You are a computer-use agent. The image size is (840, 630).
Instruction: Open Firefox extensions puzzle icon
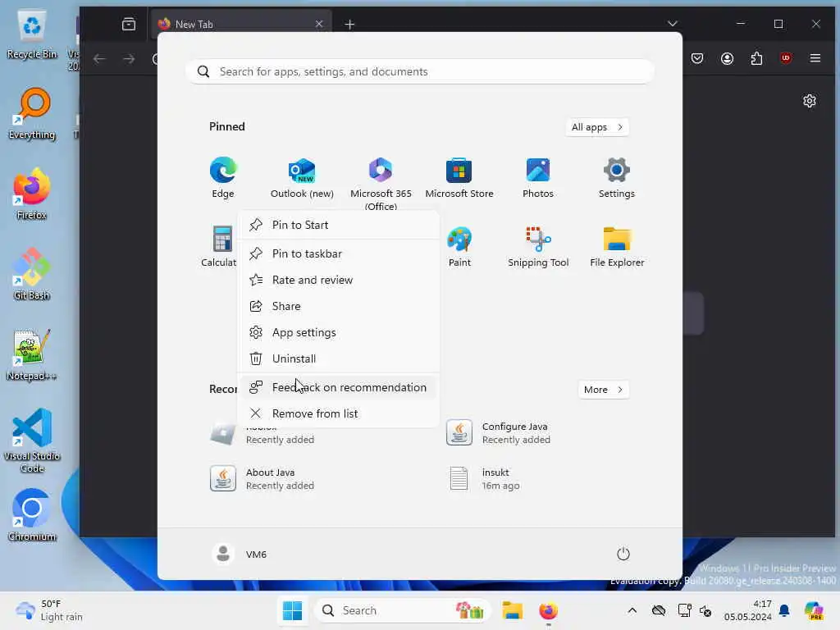pos(756,58)
